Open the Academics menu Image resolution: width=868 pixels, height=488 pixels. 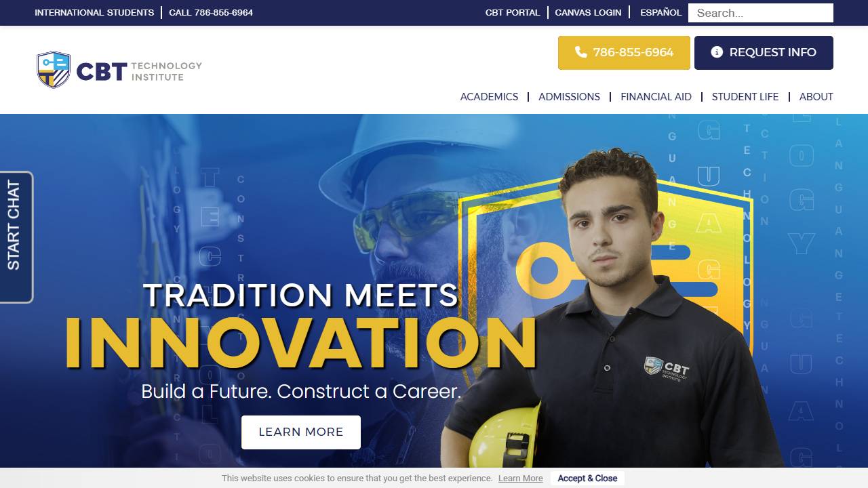[x=489, y=97]
